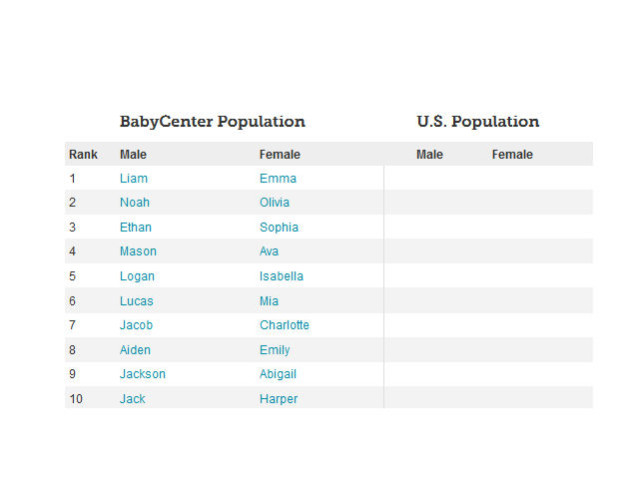Open the Jackson name link
640x479 pixels.
click(x=142, y=374)
